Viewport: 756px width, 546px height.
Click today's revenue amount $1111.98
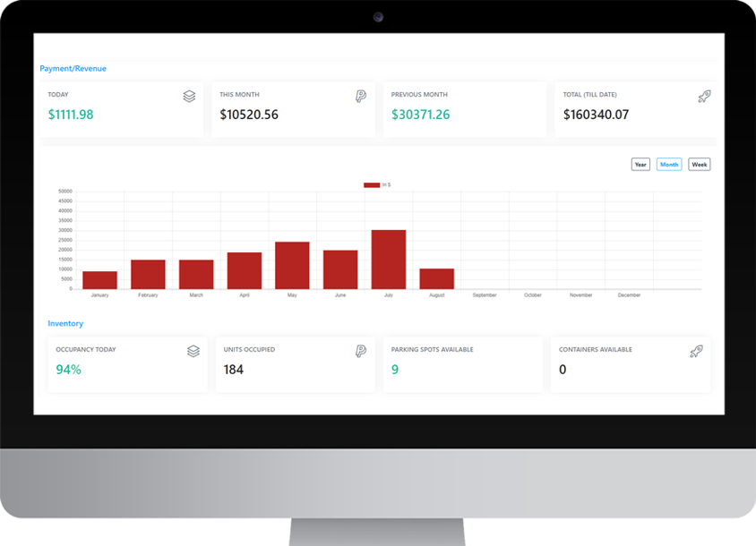(71, 115)
